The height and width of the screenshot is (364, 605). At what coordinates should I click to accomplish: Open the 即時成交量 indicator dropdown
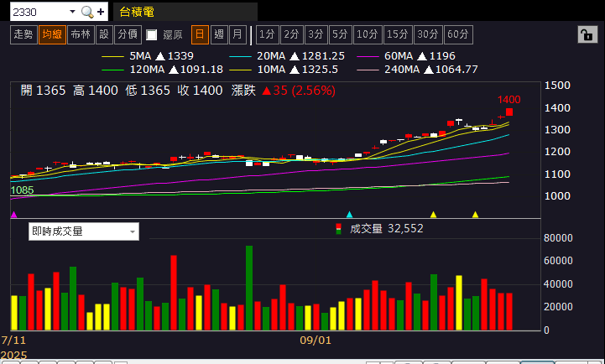[x=84, y=231]
